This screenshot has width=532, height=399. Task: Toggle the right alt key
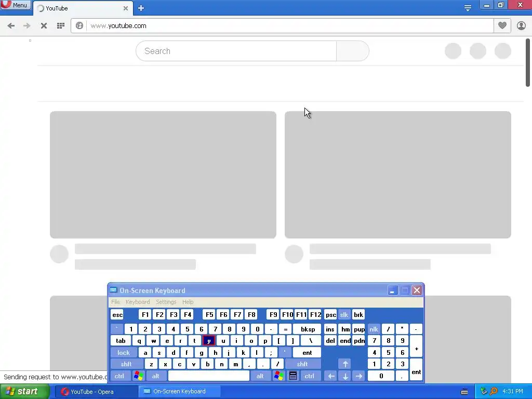260,376
